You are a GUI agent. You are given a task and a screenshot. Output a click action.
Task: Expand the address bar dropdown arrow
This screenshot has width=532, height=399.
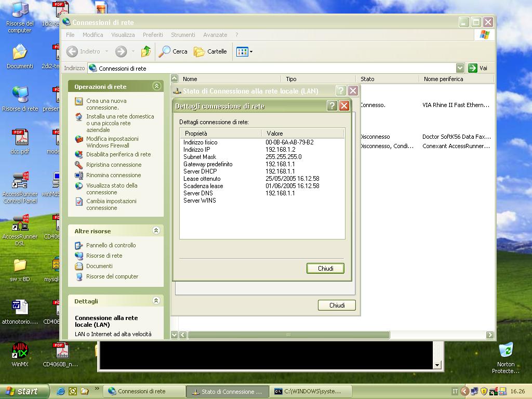tap(460, 68)
